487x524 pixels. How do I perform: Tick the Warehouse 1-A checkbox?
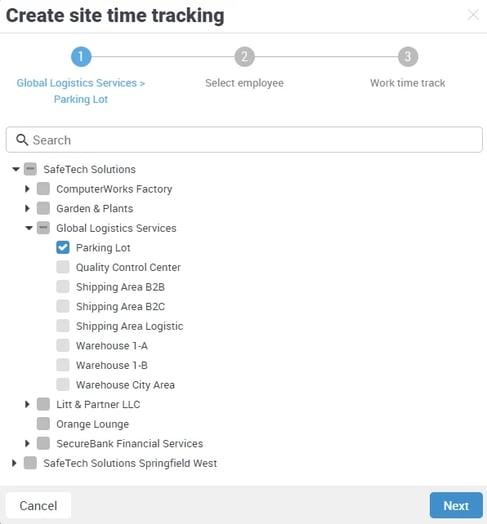(63, 345)
